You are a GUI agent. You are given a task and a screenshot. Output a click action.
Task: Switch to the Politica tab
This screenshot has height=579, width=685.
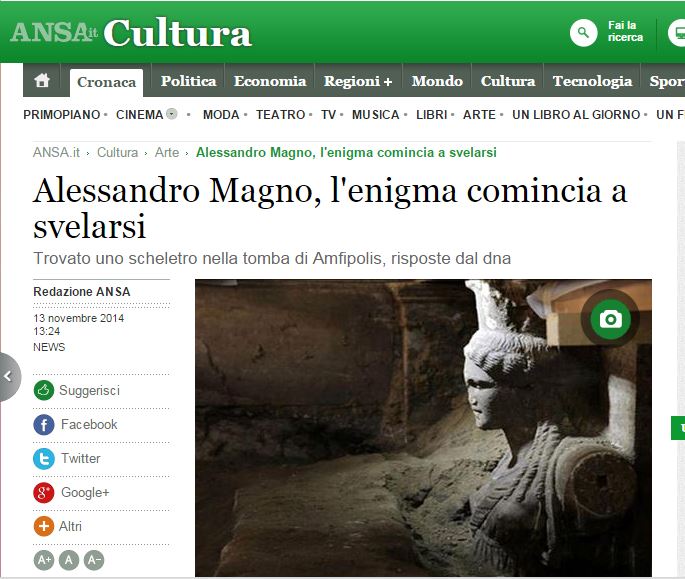tap(188, 81)
